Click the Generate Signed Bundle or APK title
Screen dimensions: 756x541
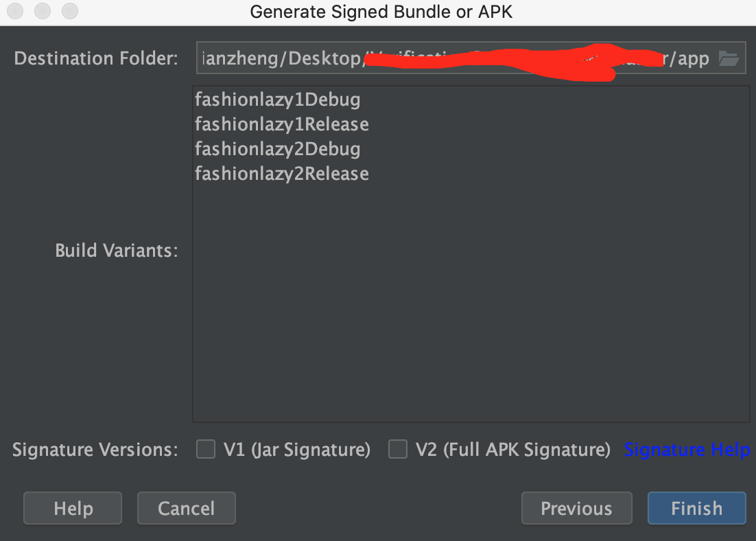point(381,12)
